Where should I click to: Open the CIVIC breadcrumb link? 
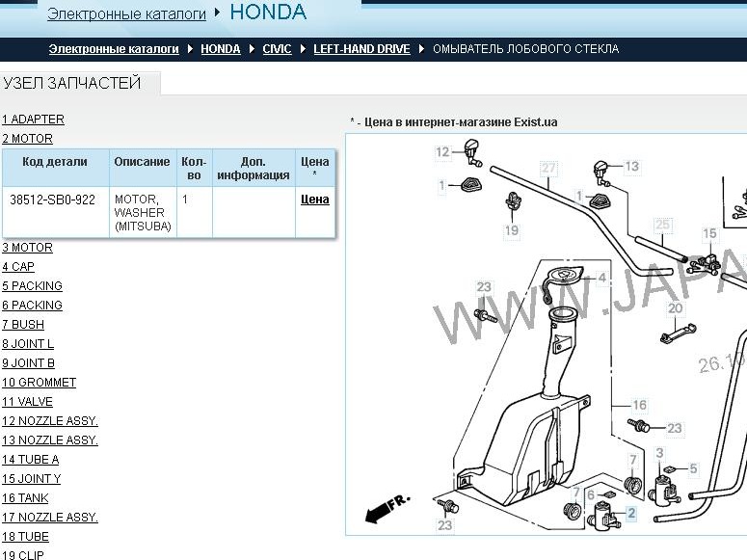[x=277, y=48]
